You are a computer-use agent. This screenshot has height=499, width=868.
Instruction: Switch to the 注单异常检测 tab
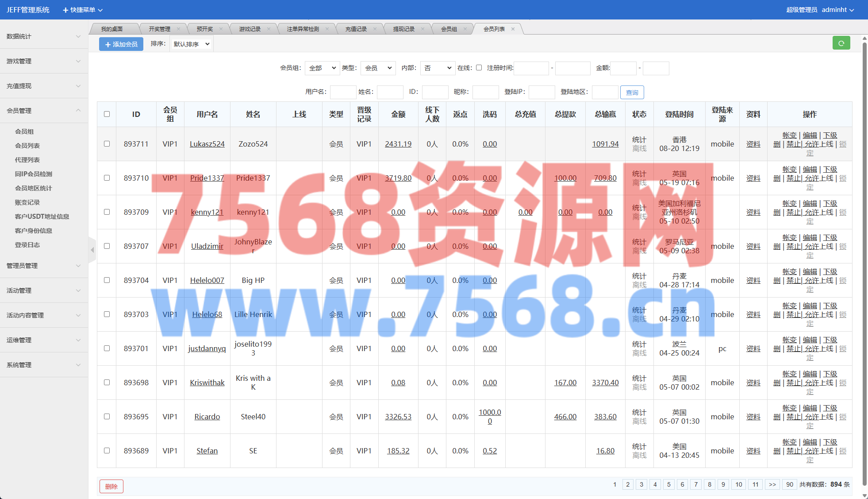point(303,29)
